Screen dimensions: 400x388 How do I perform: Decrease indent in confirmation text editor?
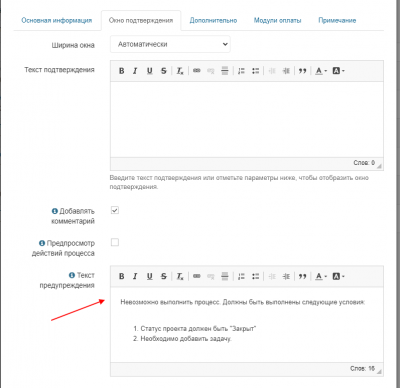coord(272,71)
